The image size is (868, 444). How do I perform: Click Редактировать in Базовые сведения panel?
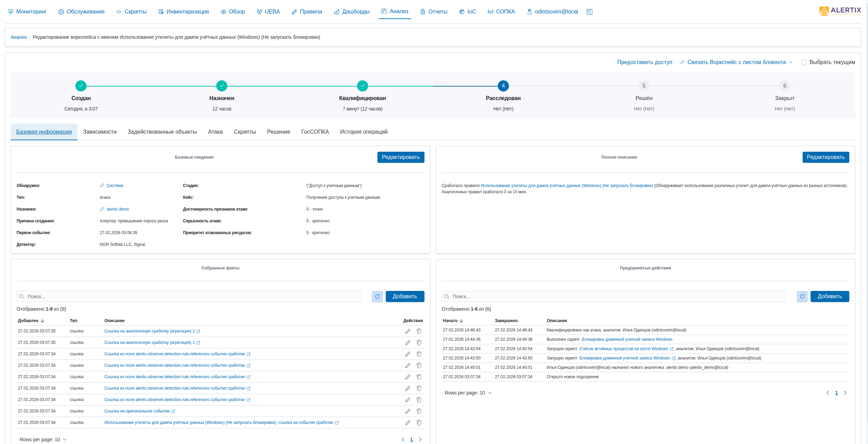pos(401,157)
